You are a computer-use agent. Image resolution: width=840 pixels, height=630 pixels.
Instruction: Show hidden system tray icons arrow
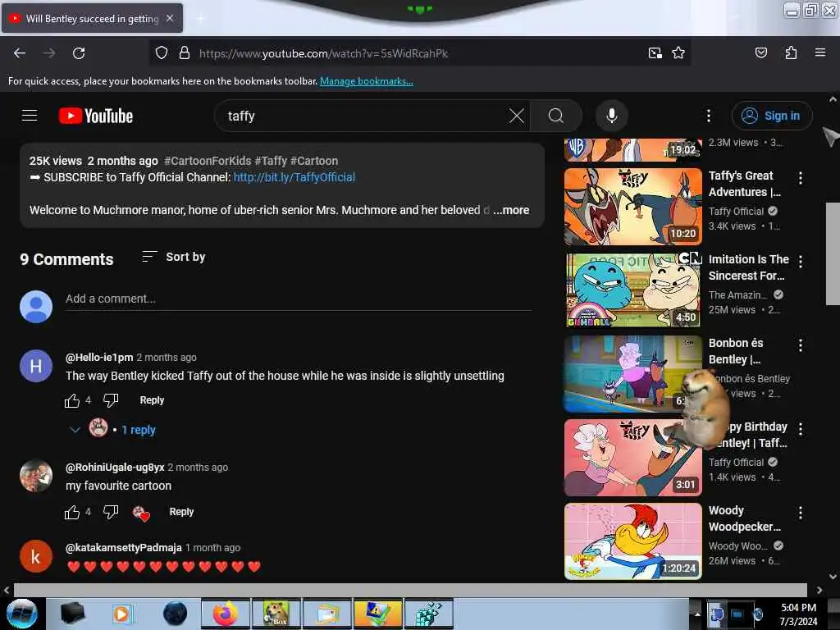[697, 614]
